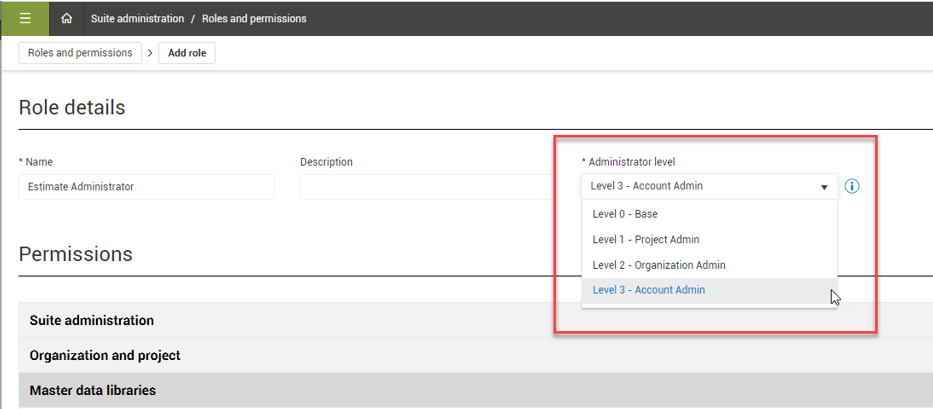Click the Name field containing Estimate Administrator
This screenshot has width=933, height=409.
tap(146, 187)
